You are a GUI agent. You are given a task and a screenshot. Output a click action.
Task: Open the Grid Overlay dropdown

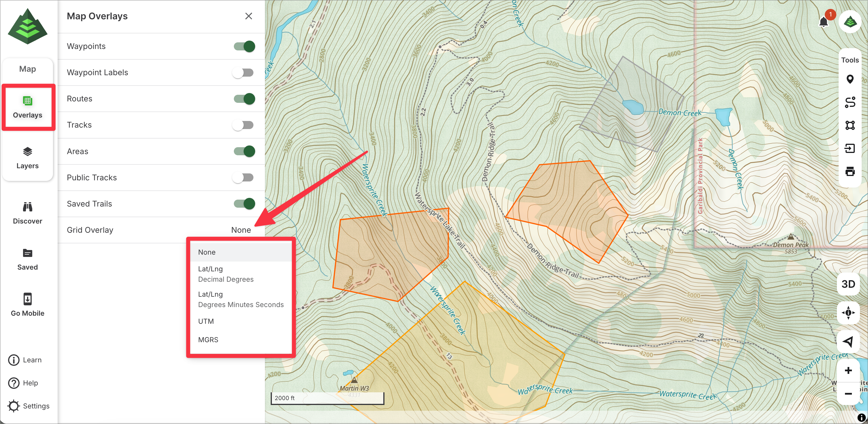click(240, 230)
